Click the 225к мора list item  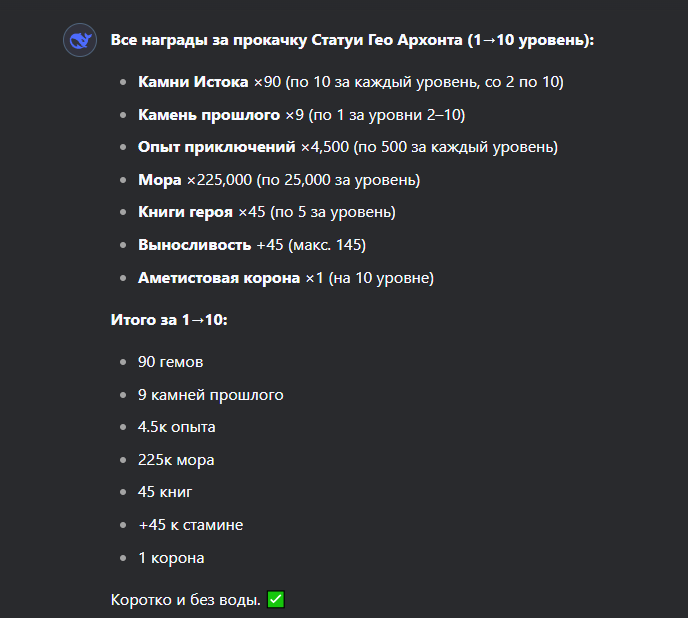(x=176, y=460)
